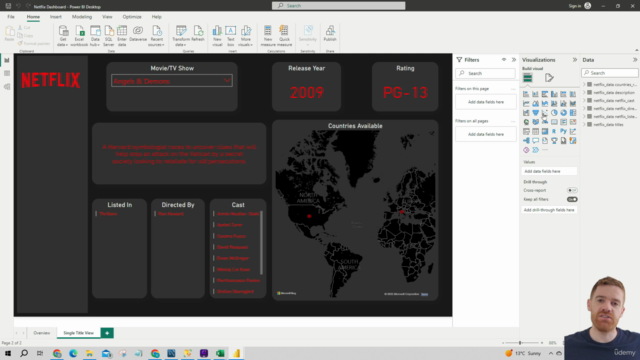Select the ribbon chart visual

point(573,104)
